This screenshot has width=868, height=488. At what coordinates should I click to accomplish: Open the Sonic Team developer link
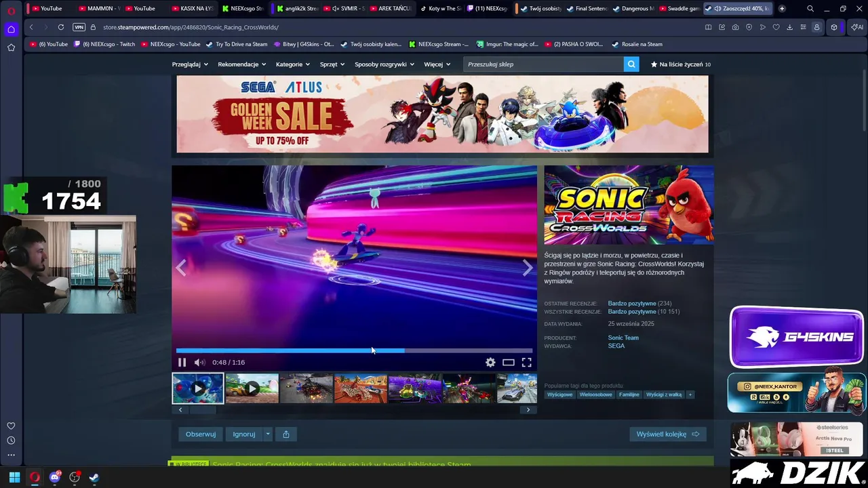[623, 338]
